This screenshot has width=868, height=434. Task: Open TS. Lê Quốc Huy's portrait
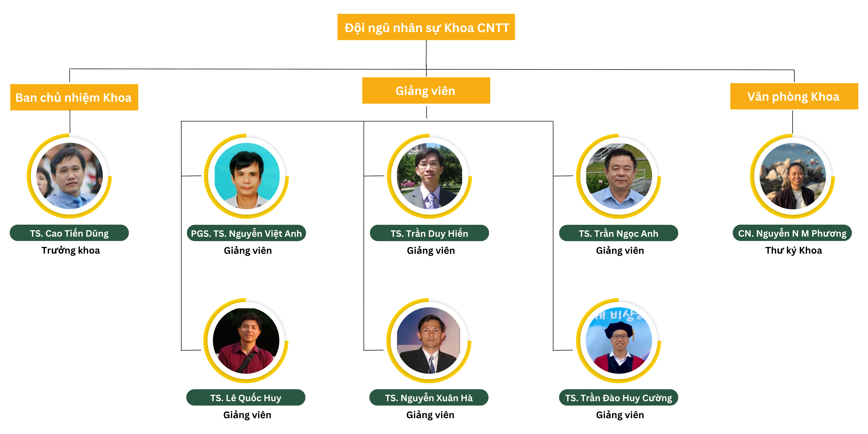pos(246,340)
